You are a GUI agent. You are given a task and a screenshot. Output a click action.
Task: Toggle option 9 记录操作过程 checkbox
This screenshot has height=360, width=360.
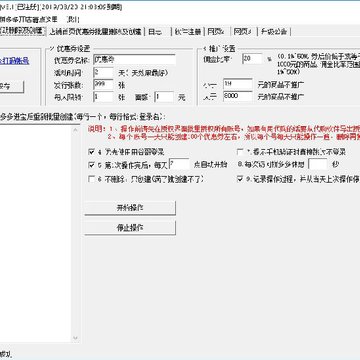point(240,179)
